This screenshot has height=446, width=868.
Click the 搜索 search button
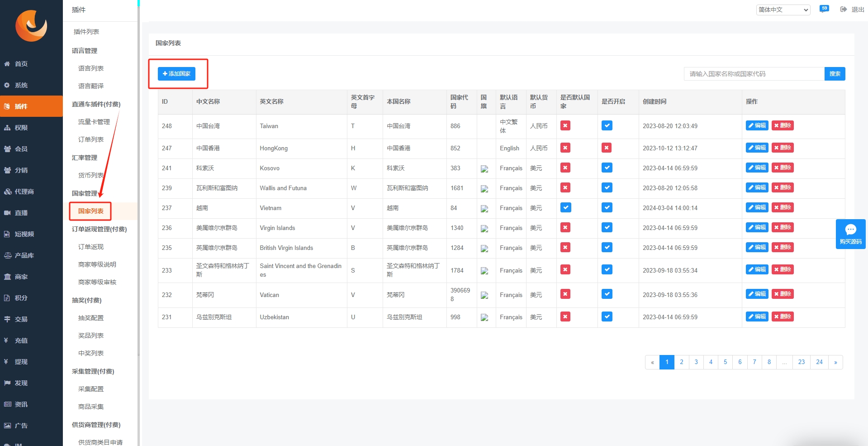pos(835,74)
